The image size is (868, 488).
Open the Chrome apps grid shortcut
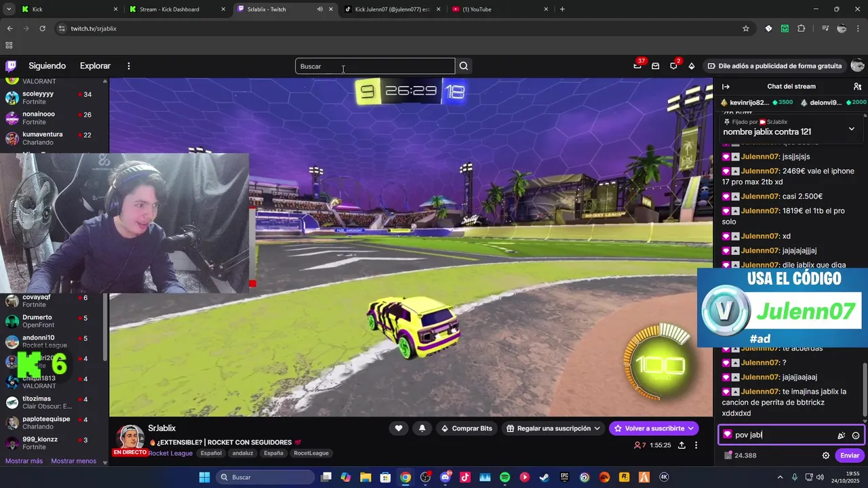click(x=9, y=45)
